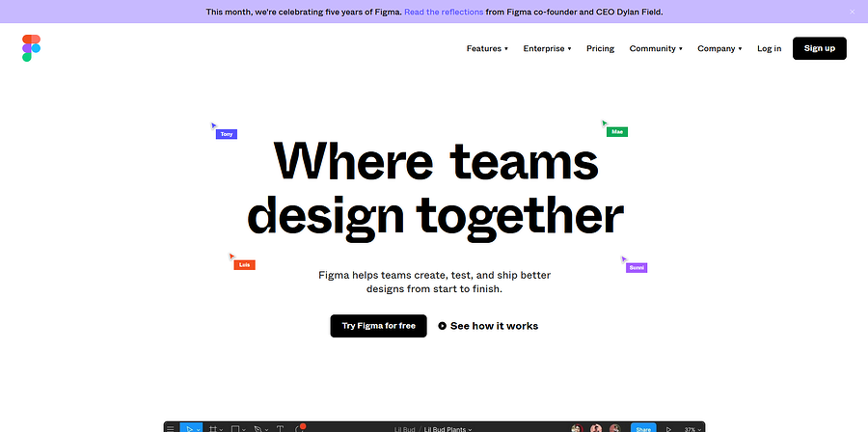Select the Text tool in the editor toolbar
The height and width of the screenshot is (432, 868).
tap(280, 427)
